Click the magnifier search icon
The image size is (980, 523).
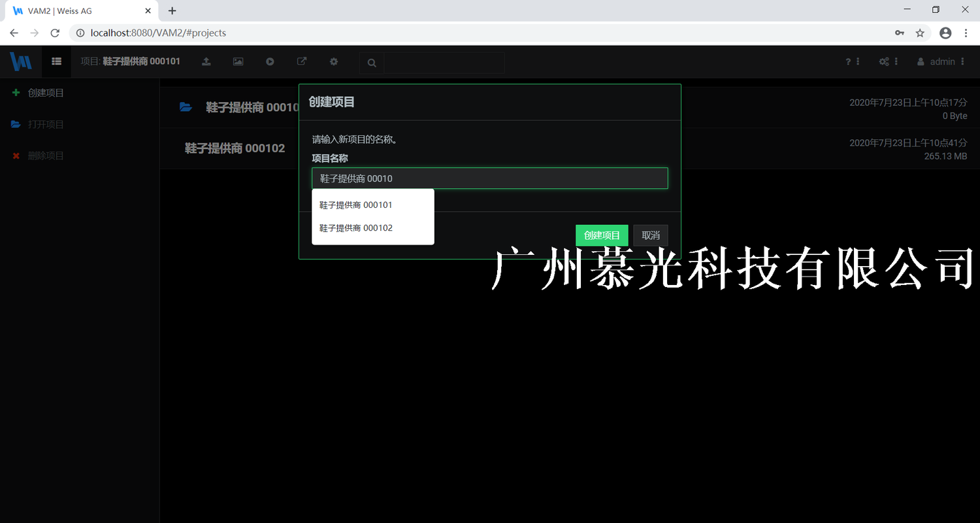pos(372,63)
